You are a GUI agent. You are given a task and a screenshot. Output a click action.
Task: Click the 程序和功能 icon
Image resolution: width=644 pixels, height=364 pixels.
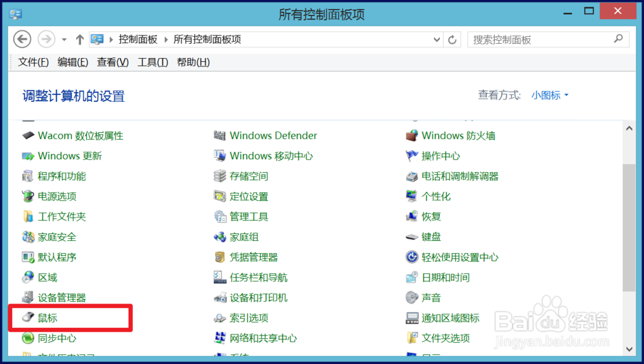pos(28,177)
